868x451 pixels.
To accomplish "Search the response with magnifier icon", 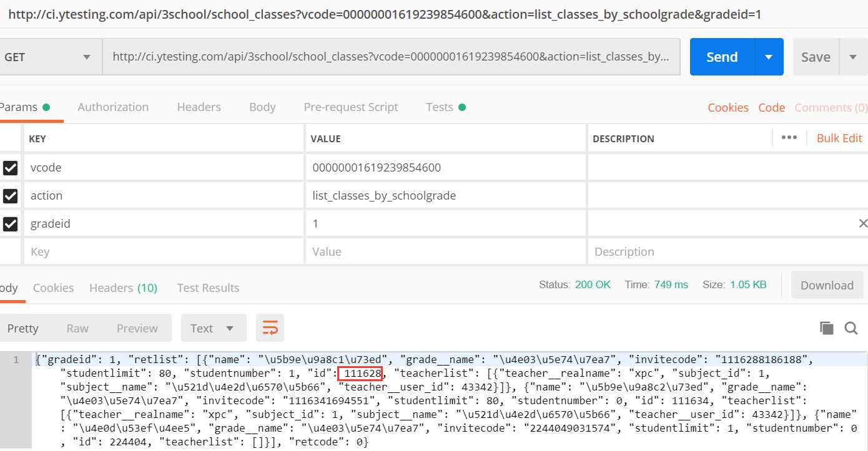I will point(851,328).
